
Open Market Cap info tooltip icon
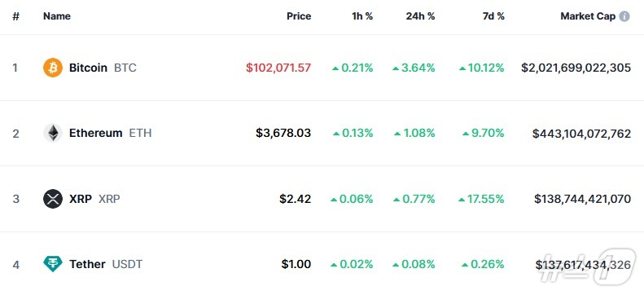click(x=624, y=16)
